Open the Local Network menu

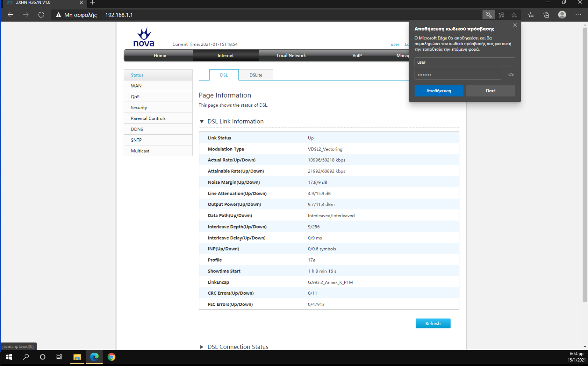pos(291,56)
